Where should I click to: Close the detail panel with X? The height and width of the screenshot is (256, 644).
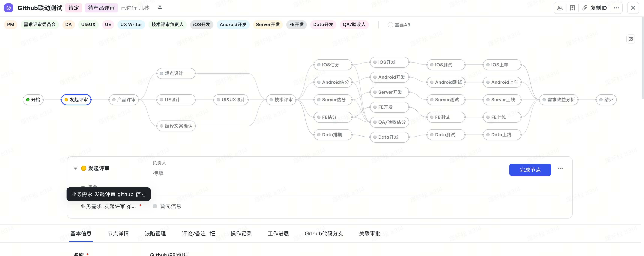tap(633, 8)
